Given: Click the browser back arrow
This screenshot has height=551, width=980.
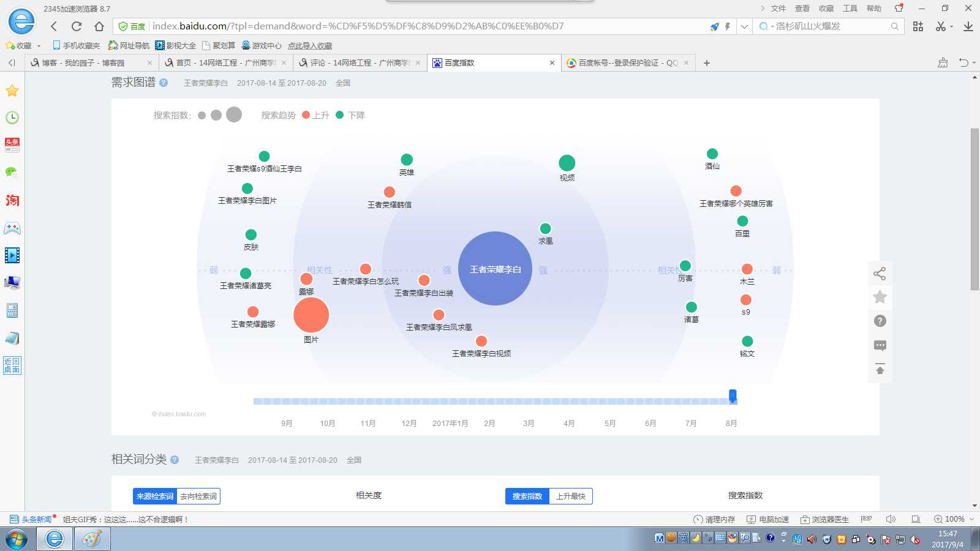Looking at the screenshot, I should 54,26.
